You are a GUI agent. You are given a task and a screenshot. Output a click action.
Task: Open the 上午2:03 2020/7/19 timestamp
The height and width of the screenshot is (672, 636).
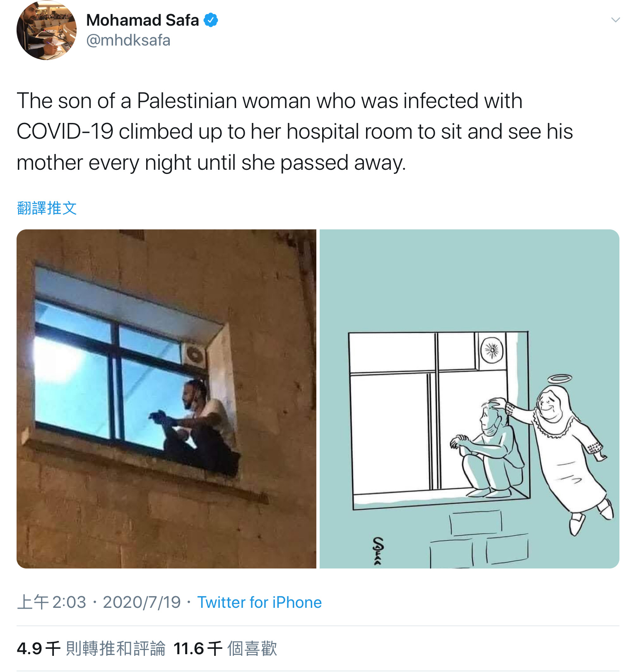pyautogui.click(x=99, y=602)
